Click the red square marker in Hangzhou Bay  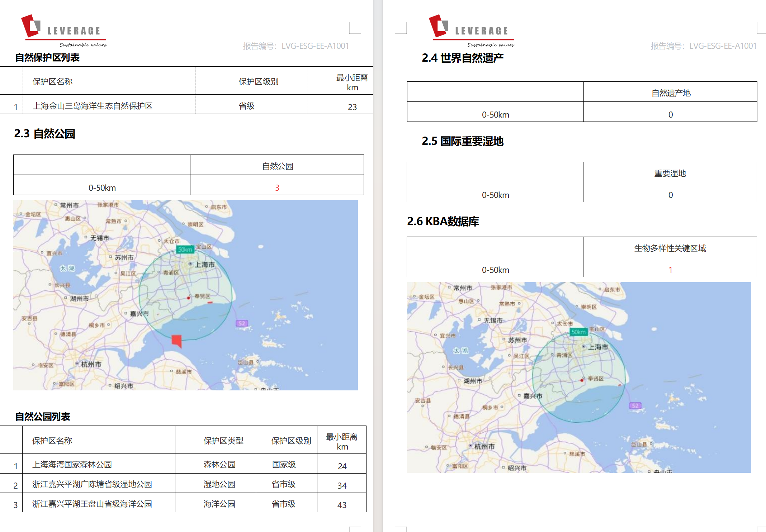176,341
